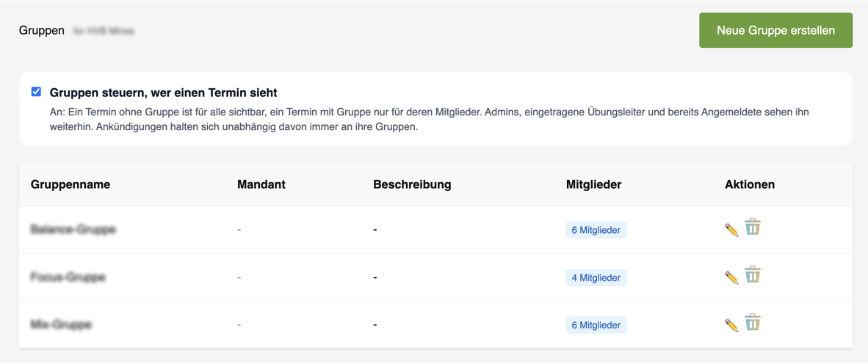Image resolution: width=868 pixels, height=363 pixels.
Task: Click the Aktionen column header
Action: coord(750,184)
